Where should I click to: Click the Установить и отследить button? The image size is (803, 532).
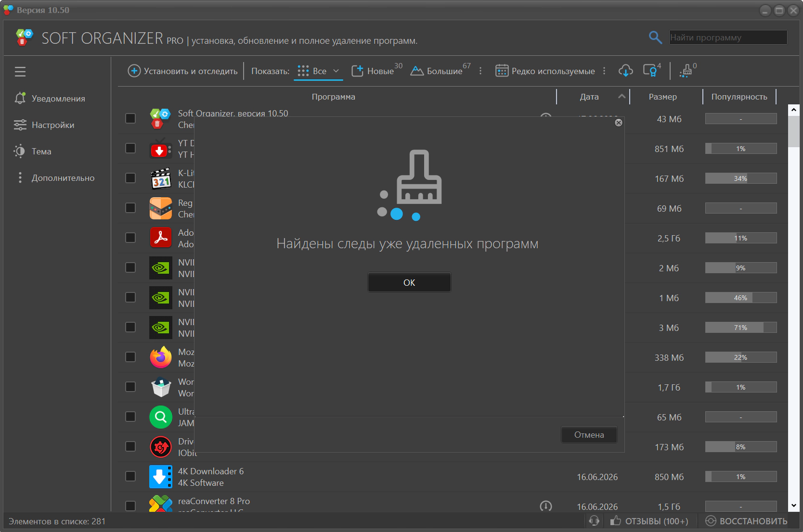182,71
